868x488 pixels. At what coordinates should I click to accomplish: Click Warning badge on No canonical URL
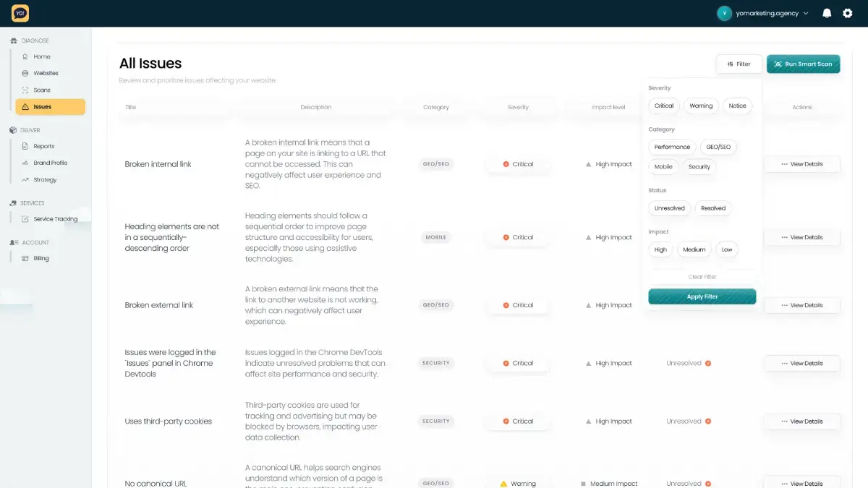coord(518,483)
